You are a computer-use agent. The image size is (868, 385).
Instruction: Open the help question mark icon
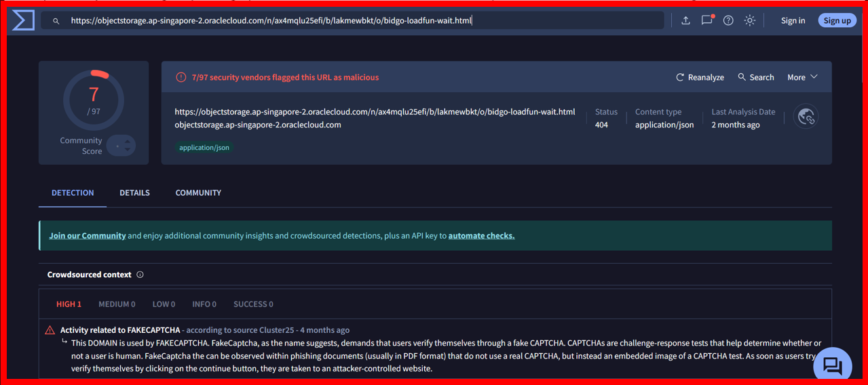(x=728, y=20)
